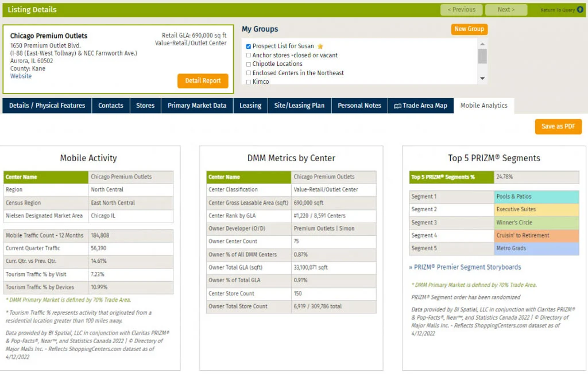588x381 pixels.
Task: Open the Stores tab
Action: click(x=145, y=106)
